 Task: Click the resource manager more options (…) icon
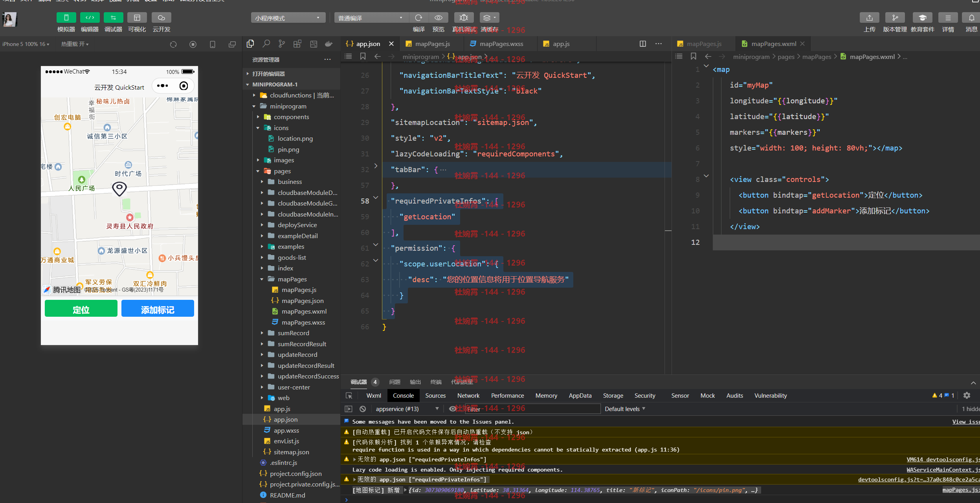327,59
